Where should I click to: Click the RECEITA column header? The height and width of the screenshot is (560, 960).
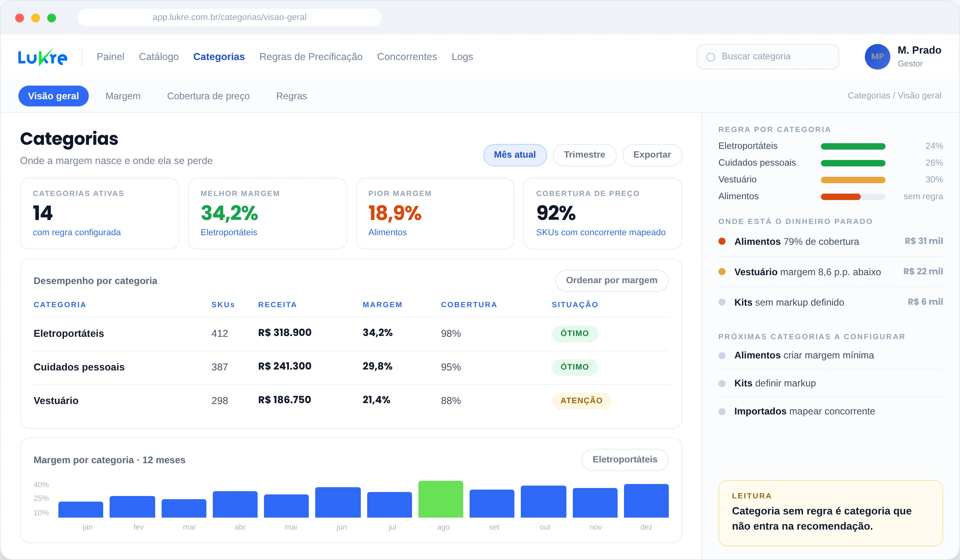click(x=278, y=305)
